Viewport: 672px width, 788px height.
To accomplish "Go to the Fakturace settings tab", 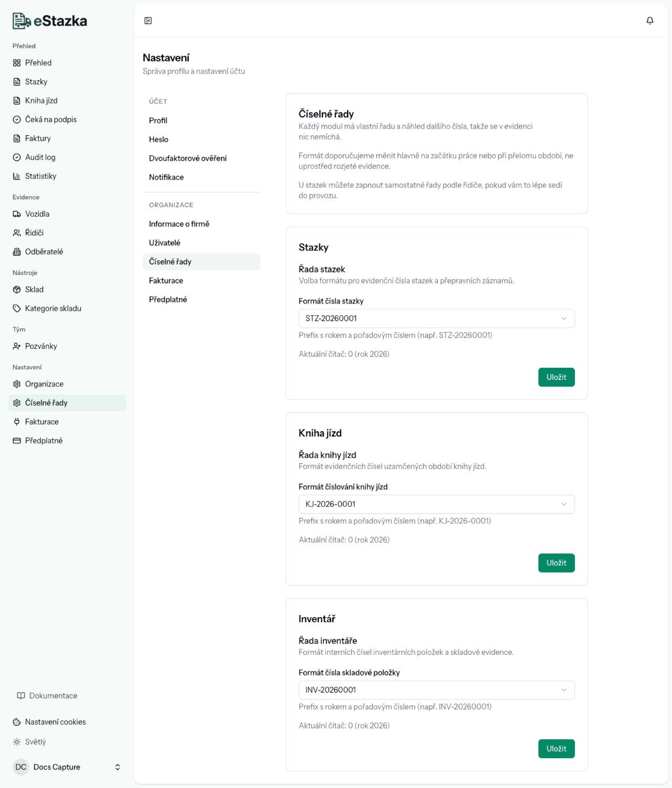I will click(166, 280).
